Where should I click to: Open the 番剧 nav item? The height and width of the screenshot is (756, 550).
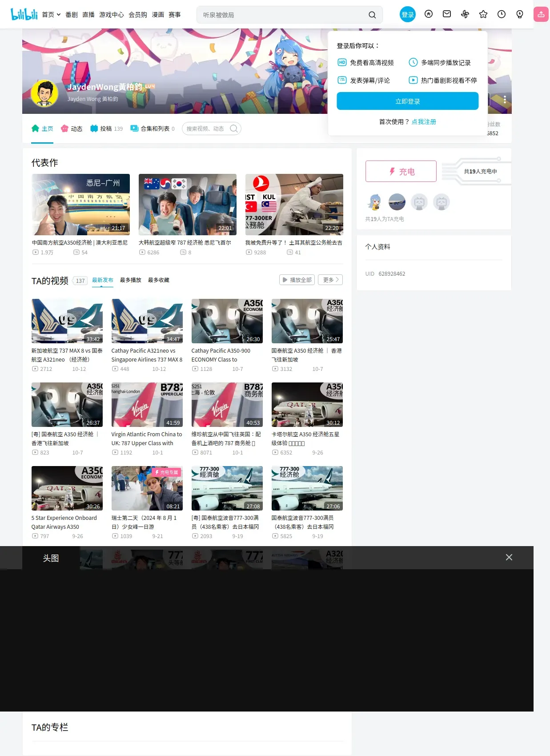click(72, 15)
